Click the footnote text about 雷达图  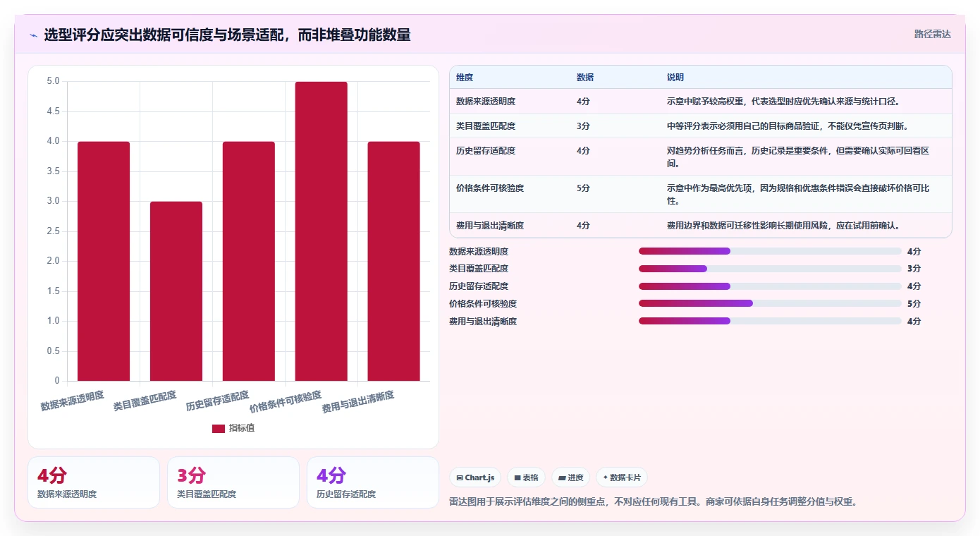(653, 502)
